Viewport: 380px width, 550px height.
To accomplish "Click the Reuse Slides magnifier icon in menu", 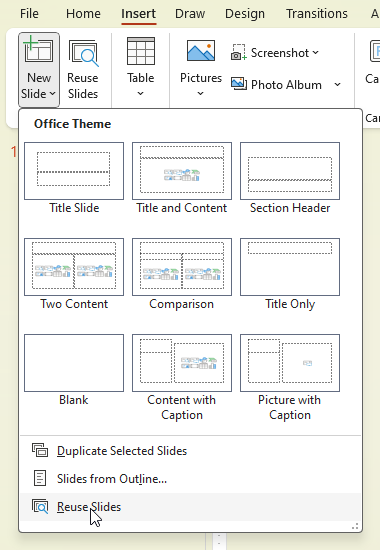I will 40,507.
